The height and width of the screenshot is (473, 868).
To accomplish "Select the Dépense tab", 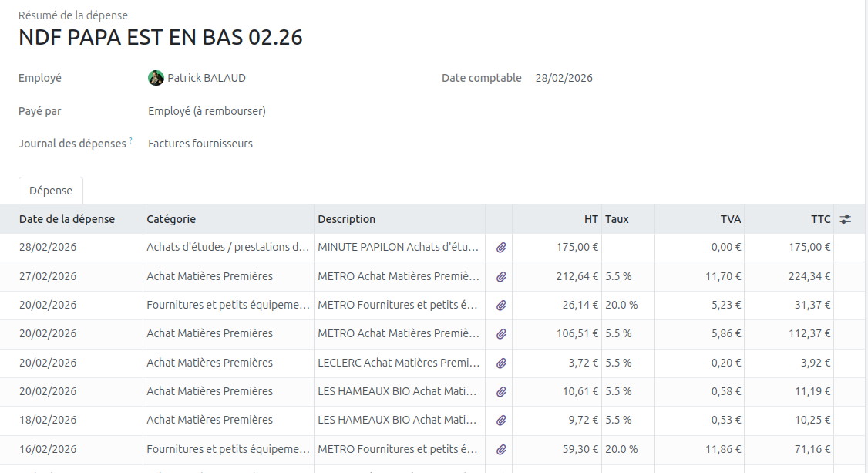I will click(x=51, y=191).
